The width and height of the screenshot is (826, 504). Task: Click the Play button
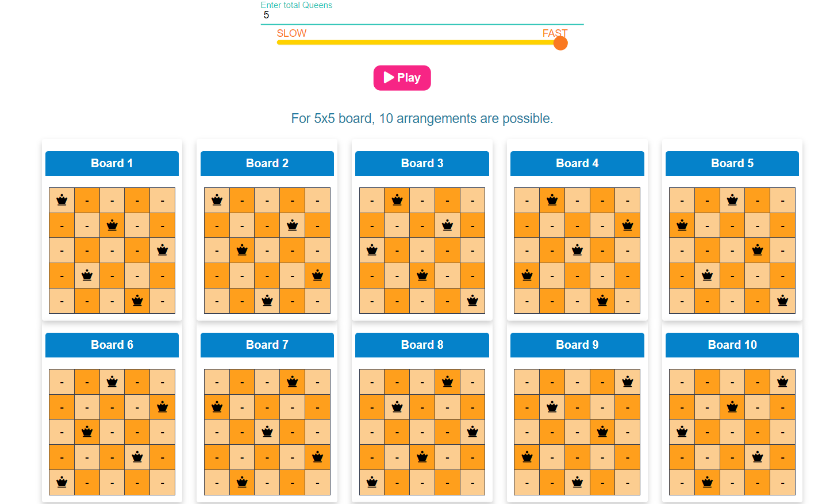(x=402, y=78)
